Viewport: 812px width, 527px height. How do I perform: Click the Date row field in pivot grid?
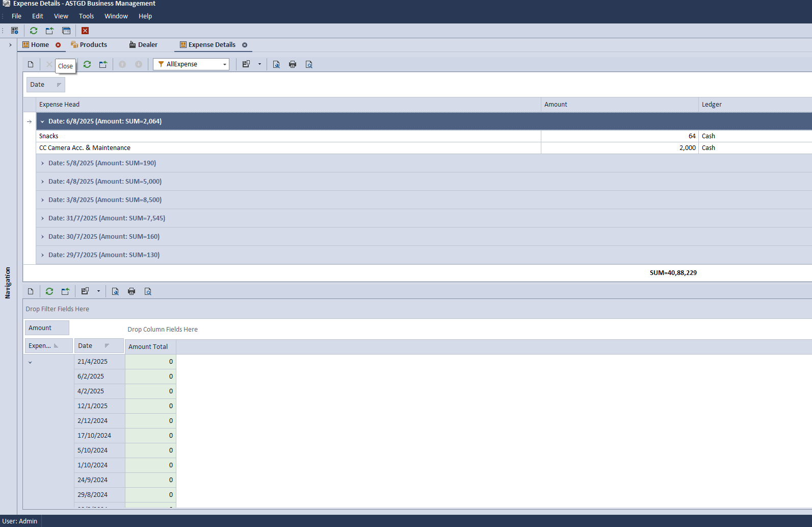click(x=99, y=346)
